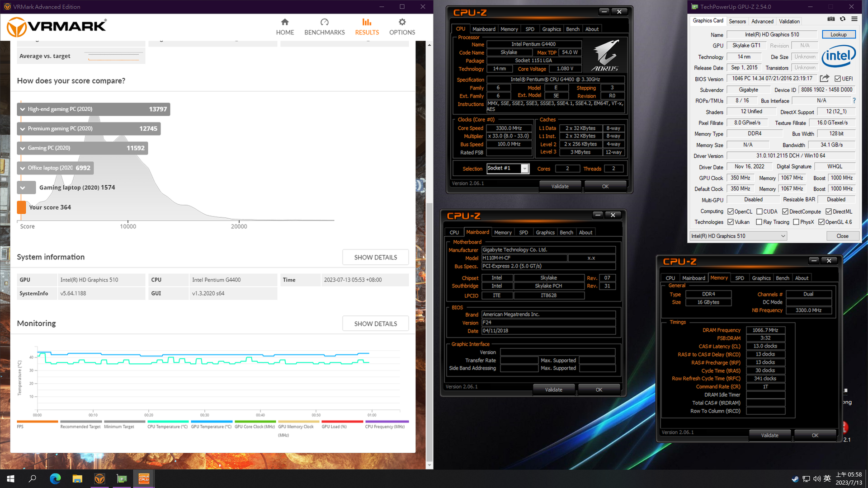Click BIOS export share icon in GPU-Z
868x488 pixels.
pos(825,78)
